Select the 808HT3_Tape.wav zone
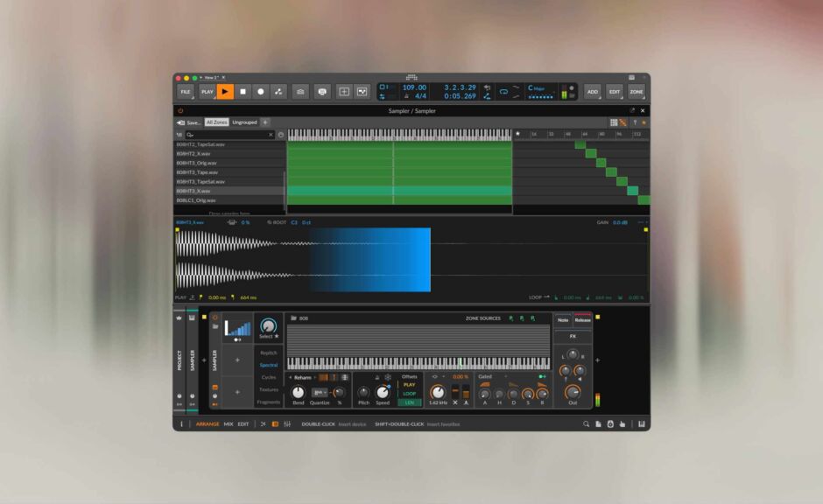The width and height of the screenshot is (823, 504). click(x=229, y=172)
